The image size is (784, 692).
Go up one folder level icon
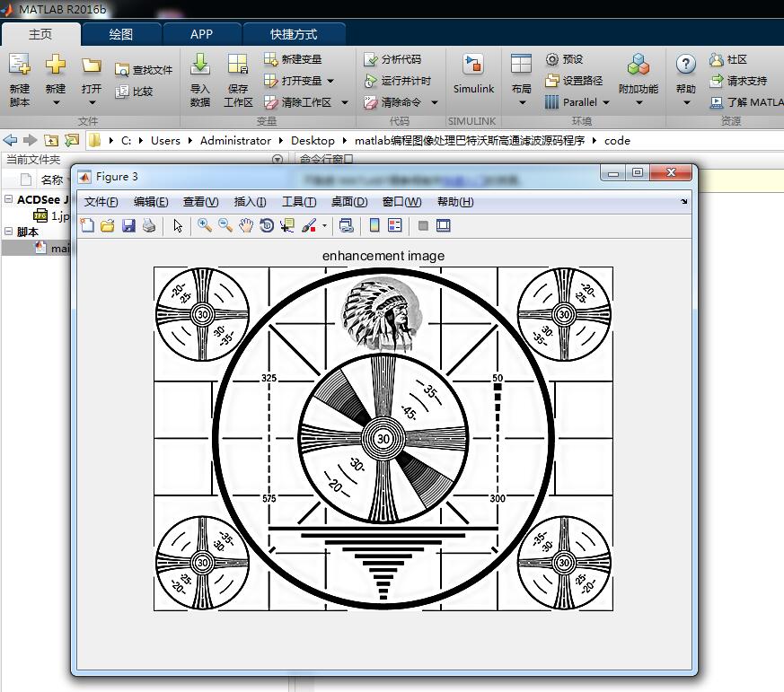coord(51,140)
